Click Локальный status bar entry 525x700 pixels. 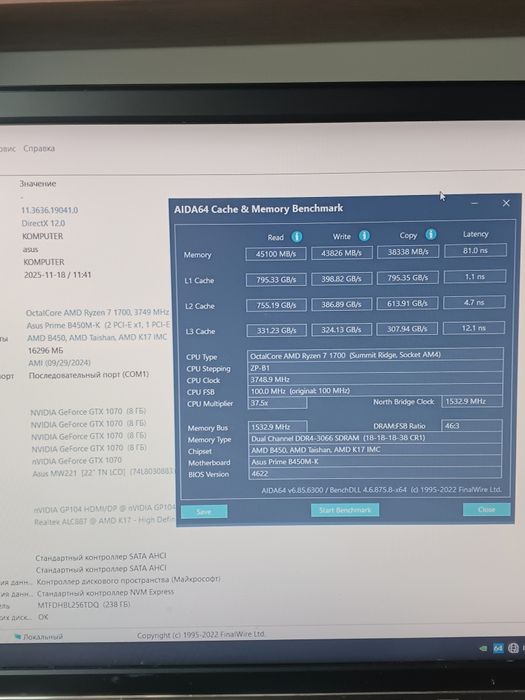click(x=39, y=637)
